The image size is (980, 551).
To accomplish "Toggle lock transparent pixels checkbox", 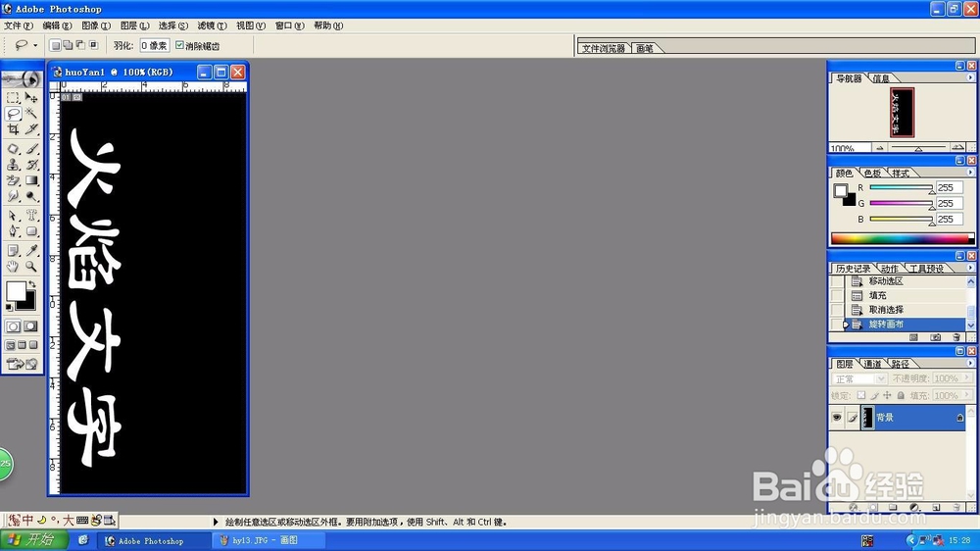I will [x=861, y=395].
